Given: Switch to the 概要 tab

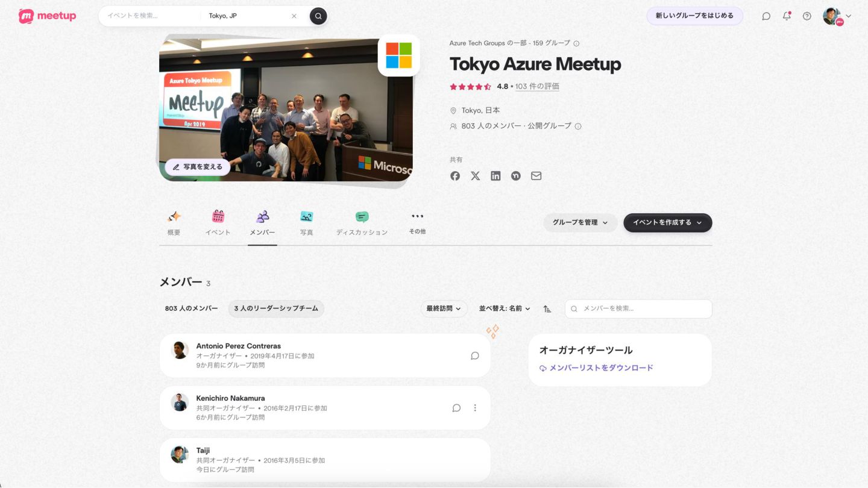Looking at the screenshot, I should [174, 223].
